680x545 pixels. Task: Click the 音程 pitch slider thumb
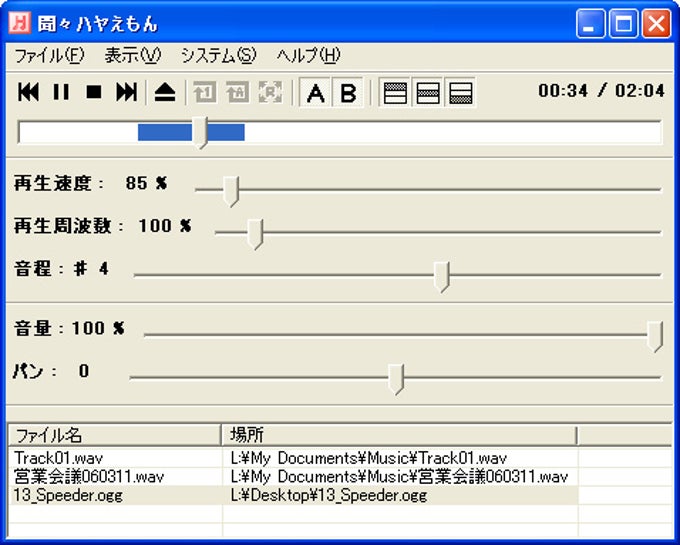441,277
